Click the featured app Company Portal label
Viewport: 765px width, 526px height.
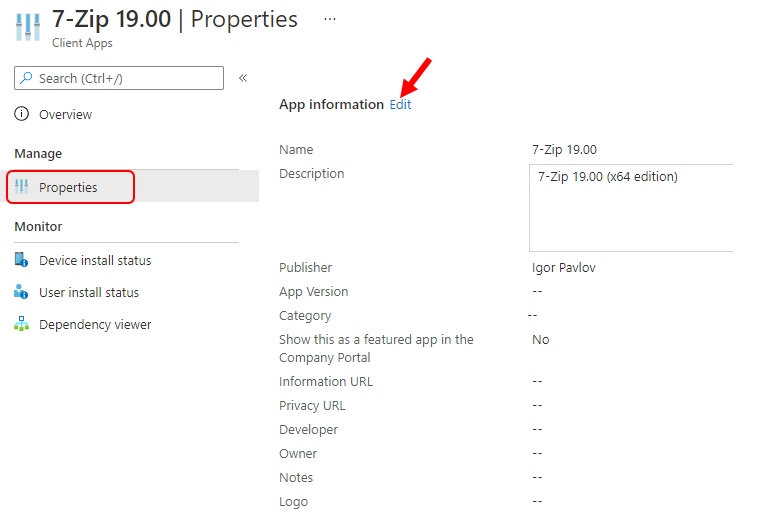(x=376, y=348)
